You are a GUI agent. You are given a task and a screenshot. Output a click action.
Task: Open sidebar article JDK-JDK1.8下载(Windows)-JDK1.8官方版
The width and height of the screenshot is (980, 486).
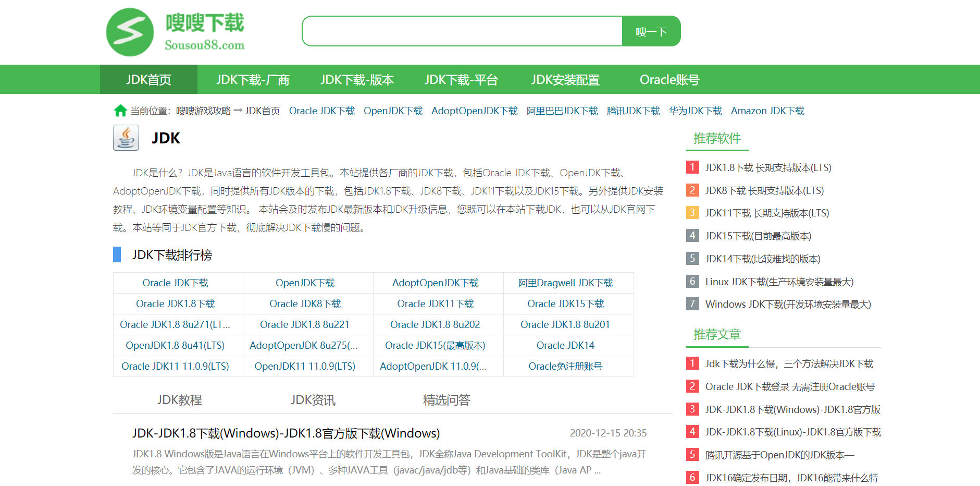pos(793,409)
